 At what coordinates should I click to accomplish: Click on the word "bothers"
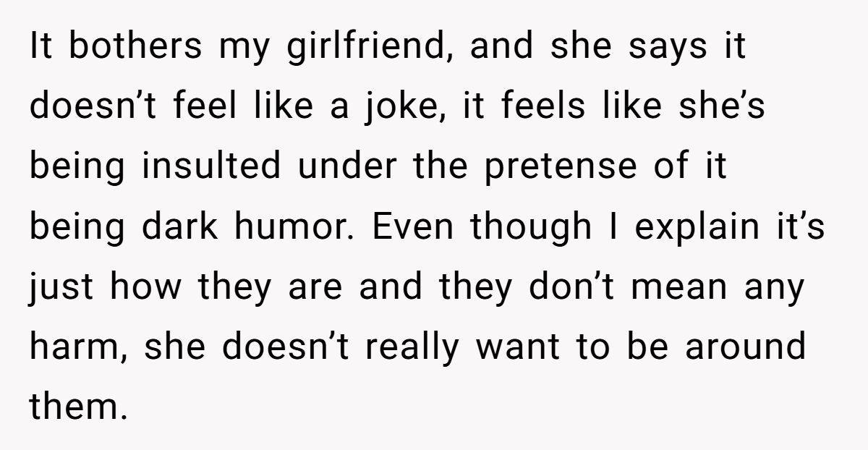pyautogui.click(x=136, y=48)
